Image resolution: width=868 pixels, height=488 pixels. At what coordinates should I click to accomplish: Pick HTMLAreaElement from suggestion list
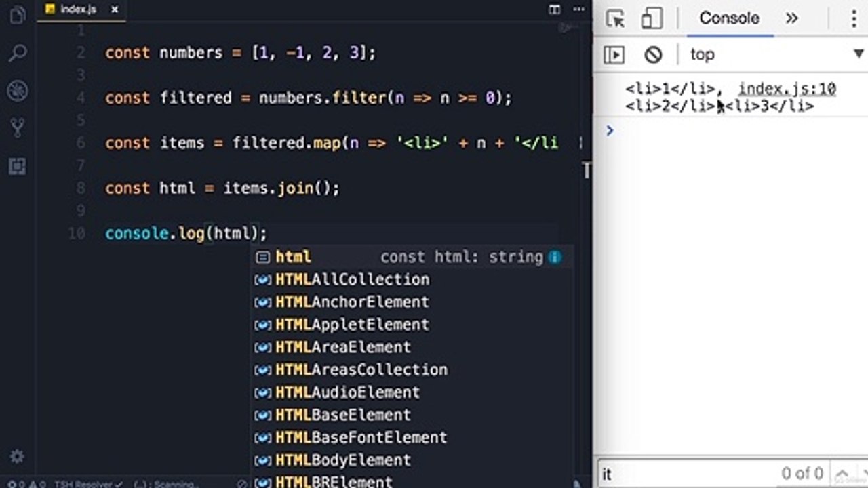pyautogui.click(x=412, y=347)
